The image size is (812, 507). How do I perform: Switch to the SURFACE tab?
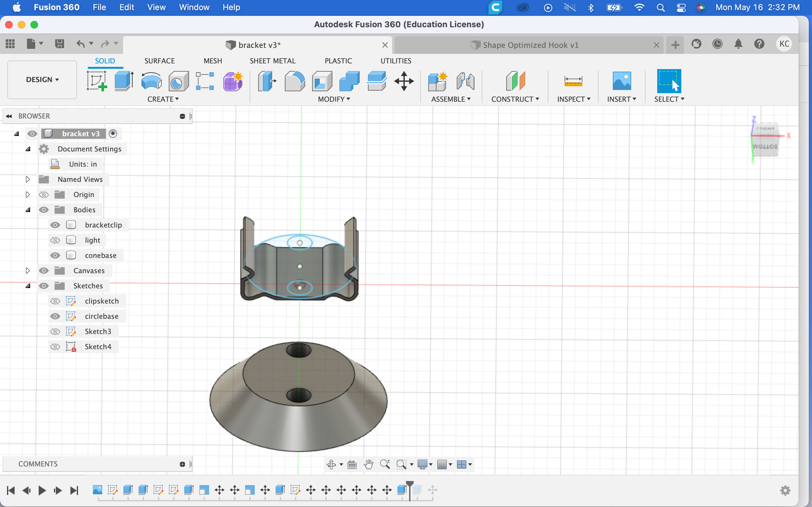tap(159, 60)
